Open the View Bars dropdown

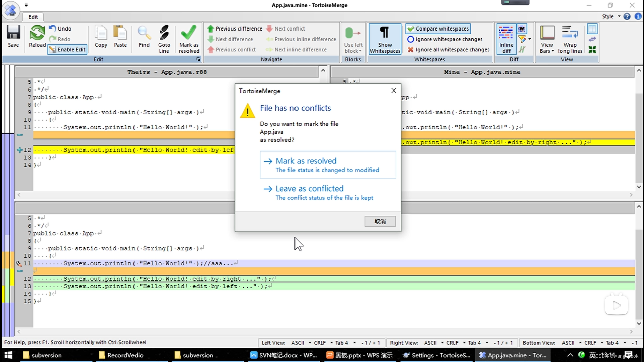547,39
